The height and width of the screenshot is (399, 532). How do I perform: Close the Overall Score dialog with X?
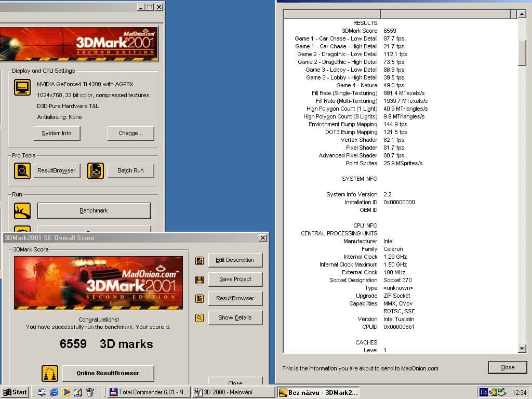262,238
